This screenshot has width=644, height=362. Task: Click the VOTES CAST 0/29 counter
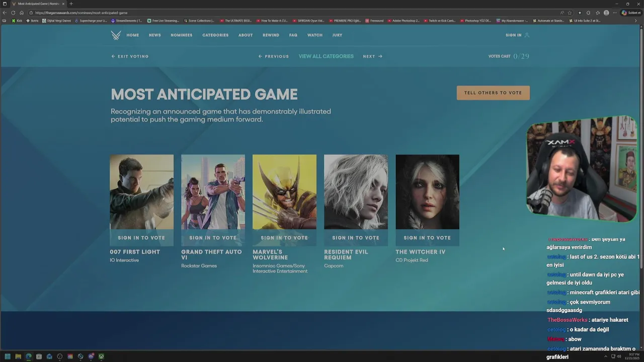(509, 56)
